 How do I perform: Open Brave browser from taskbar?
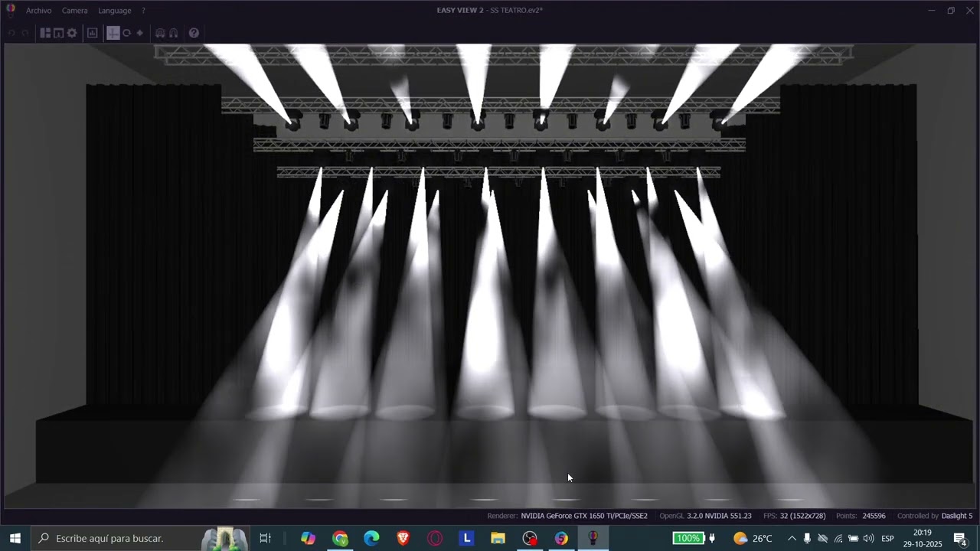coord(403,538)
